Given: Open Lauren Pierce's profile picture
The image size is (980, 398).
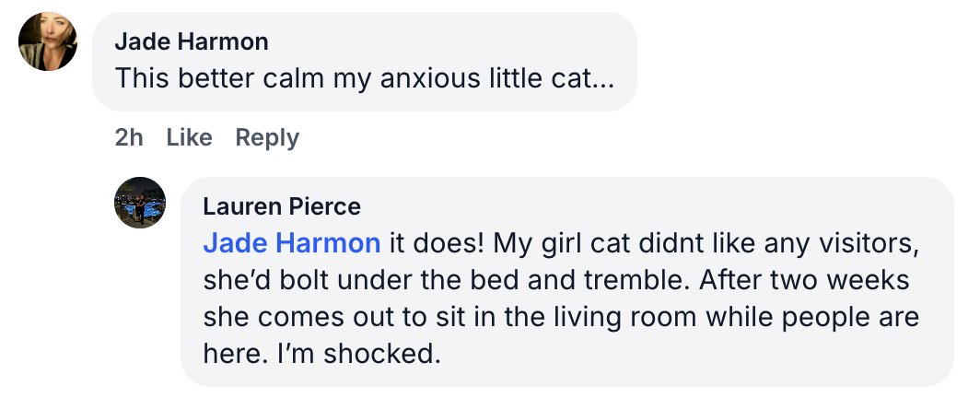Looking at the screenshot, I should pos(140,203).
